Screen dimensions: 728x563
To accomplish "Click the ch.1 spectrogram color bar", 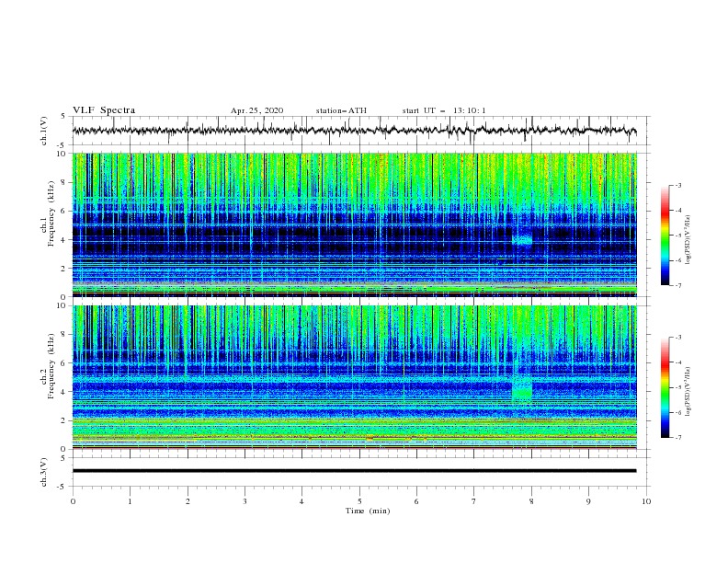I will coord(665,236).
